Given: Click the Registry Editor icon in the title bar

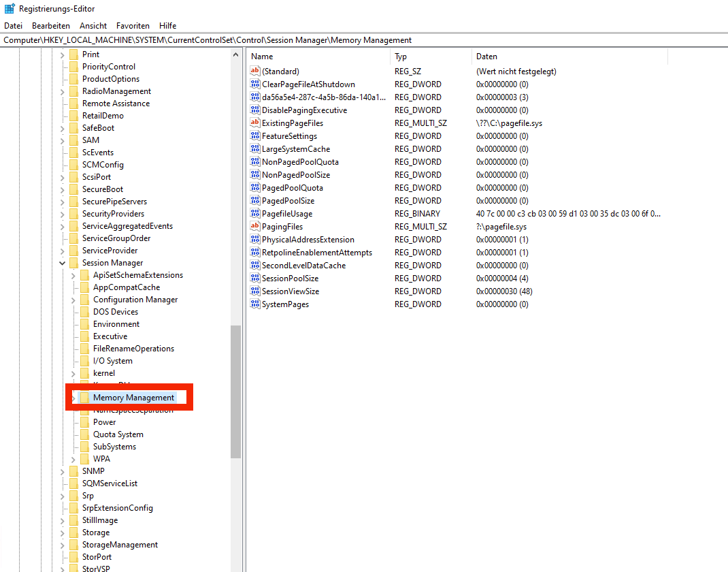Looking at the screenshot, I should pos(8,8).
